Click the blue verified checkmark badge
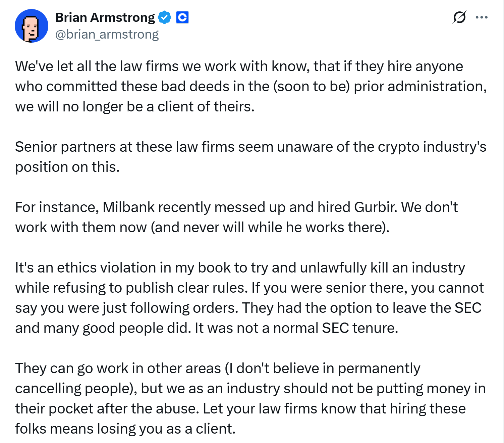Viewport: 504px width, 443px height. (164, 17)
